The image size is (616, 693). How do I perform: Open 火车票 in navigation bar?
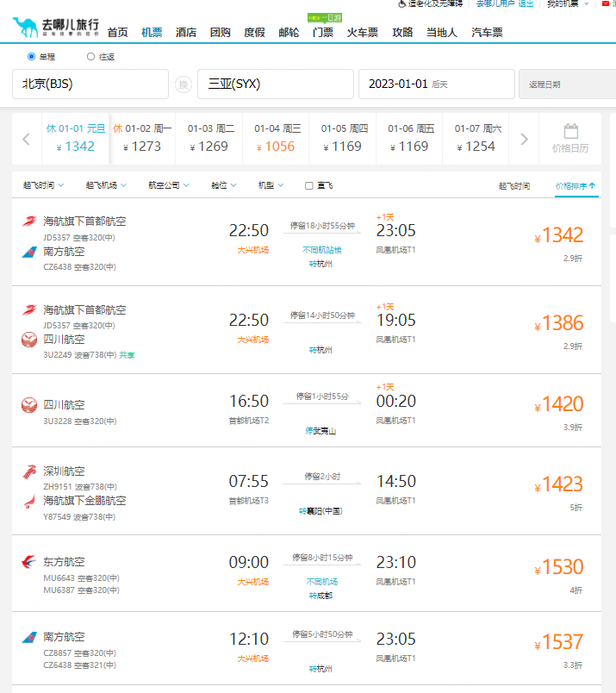click(x=363, y=33)
